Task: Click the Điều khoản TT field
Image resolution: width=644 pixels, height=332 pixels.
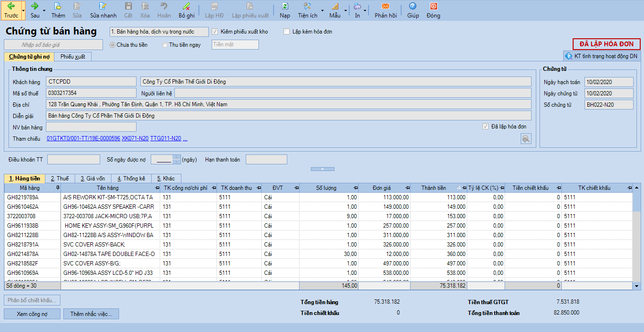Action: (x=74, y=160)
